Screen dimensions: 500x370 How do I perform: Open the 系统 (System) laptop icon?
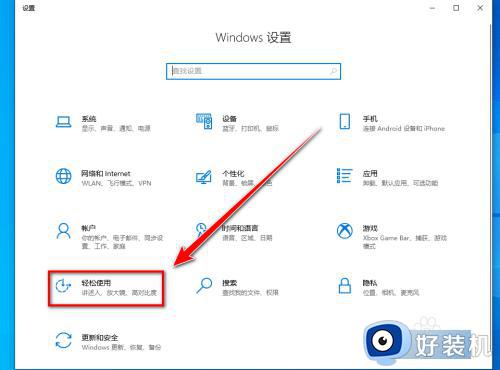(x=63, y=122)
